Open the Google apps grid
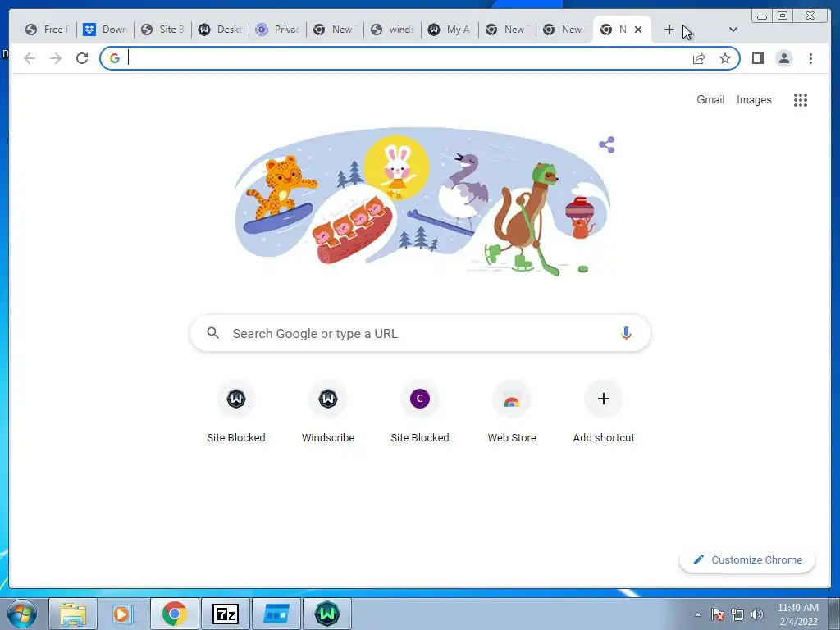 801,99
